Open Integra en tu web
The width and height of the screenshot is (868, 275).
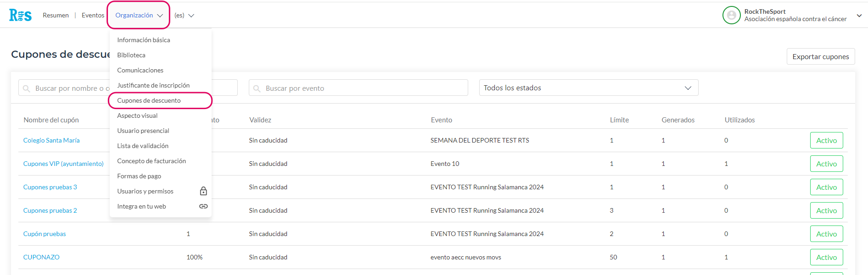(141, 206)
